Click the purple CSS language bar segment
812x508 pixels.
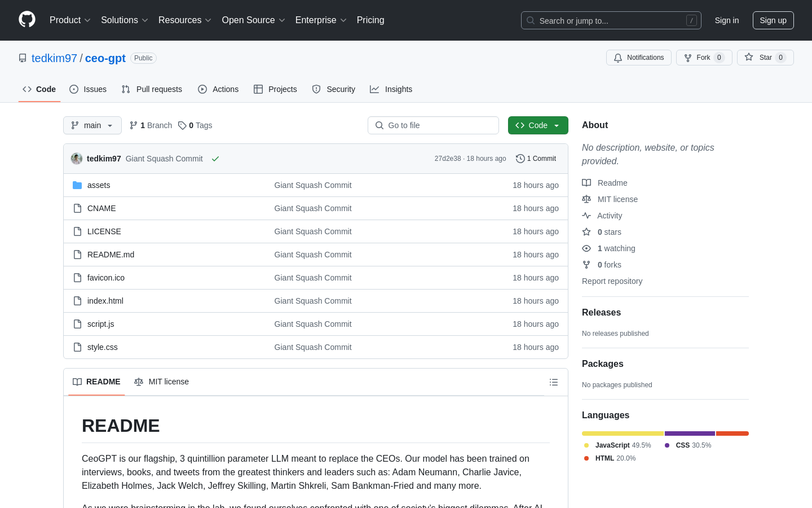pos(690,433)
